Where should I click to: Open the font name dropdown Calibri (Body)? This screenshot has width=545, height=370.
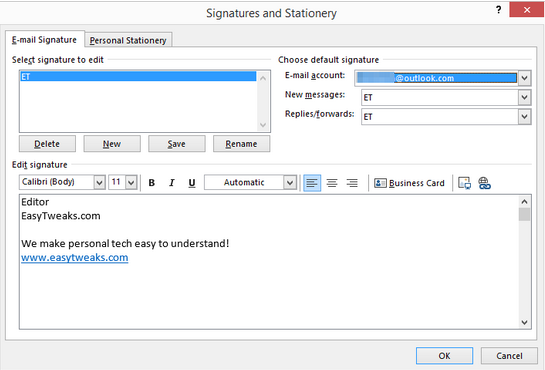[x=99, y=182]
